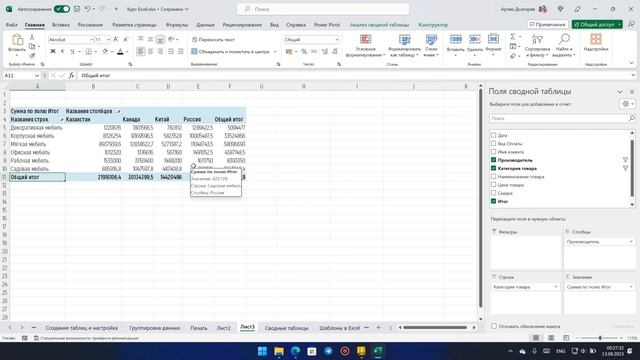This screenshot has width=640, height=360.
Task: Open Format as Table (Форматировать как таблицу)
Action: tap(404, 45)
